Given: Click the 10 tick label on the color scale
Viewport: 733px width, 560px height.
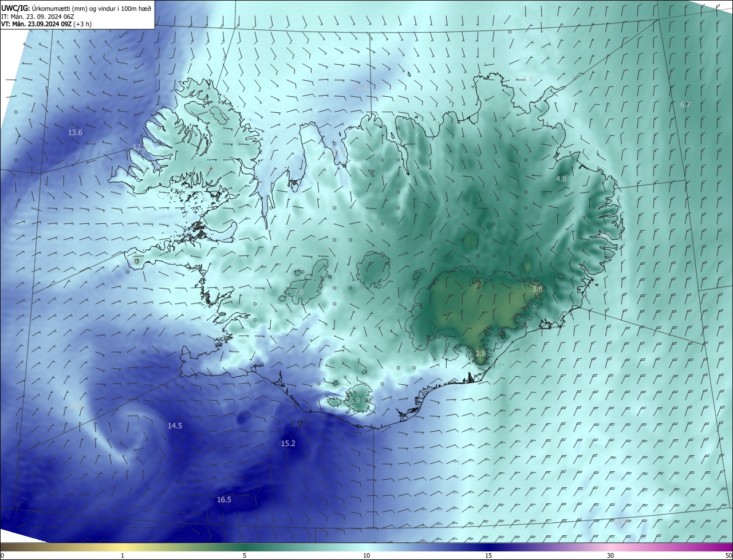Looking at the screenshot, I should tap(366, 555).
